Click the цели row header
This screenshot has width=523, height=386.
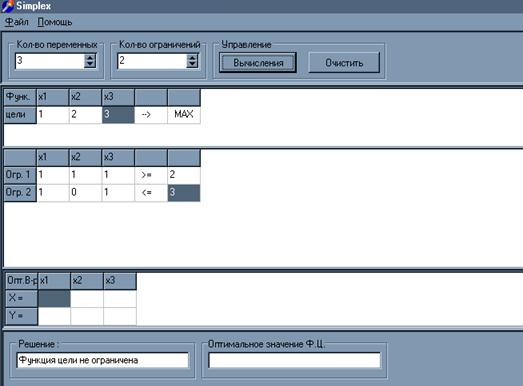pyautogui.click(x=20, y=115)
